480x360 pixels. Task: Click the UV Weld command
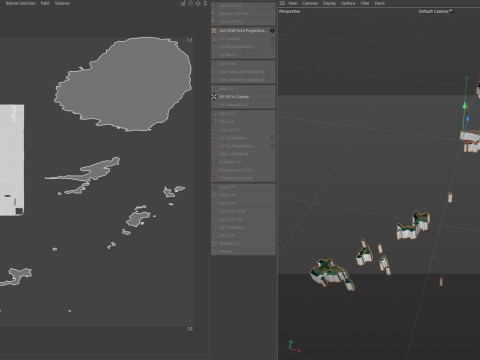point(243,55)
